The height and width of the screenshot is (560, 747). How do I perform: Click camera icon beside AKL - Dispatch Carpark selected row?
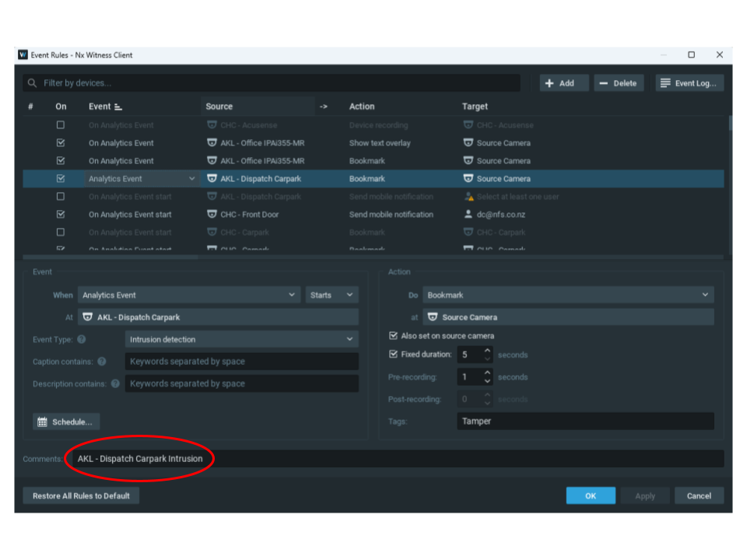212,179
